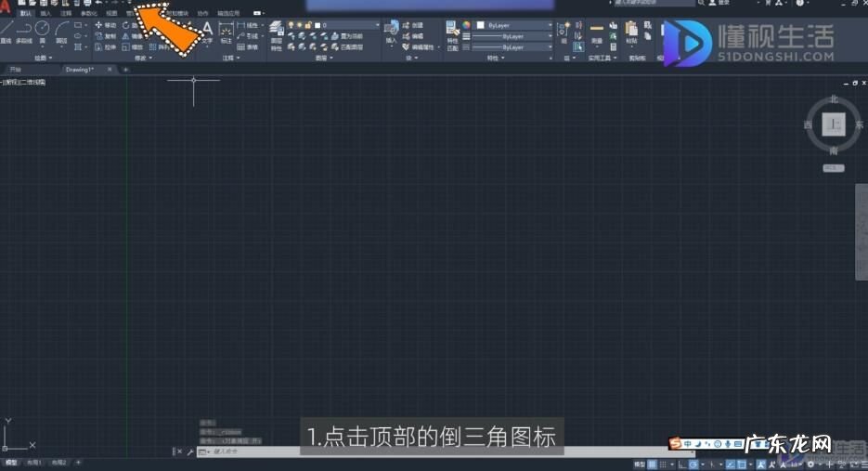Toggle snap mode in status bar
The image size is (868, 471).
click(663, 464)
